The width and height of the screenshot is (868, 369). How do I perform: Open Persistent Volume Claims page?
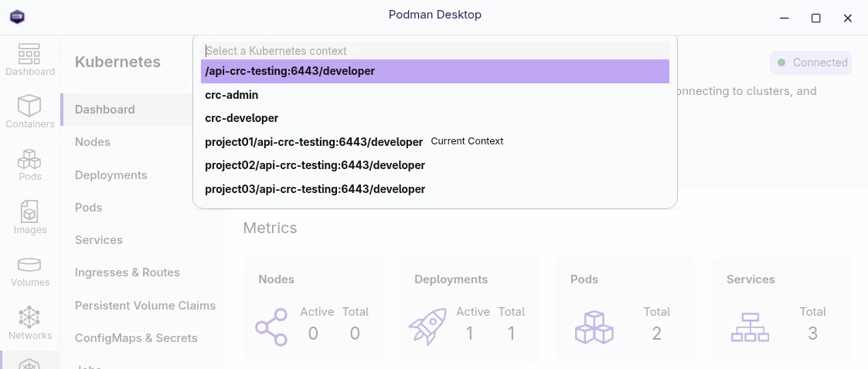click(145, 306)
